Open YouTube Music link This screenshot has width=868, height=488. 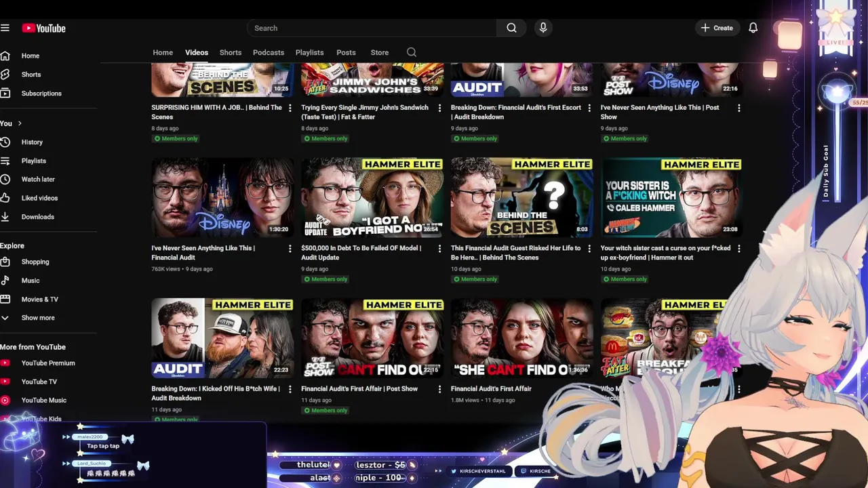click(43, 401)
